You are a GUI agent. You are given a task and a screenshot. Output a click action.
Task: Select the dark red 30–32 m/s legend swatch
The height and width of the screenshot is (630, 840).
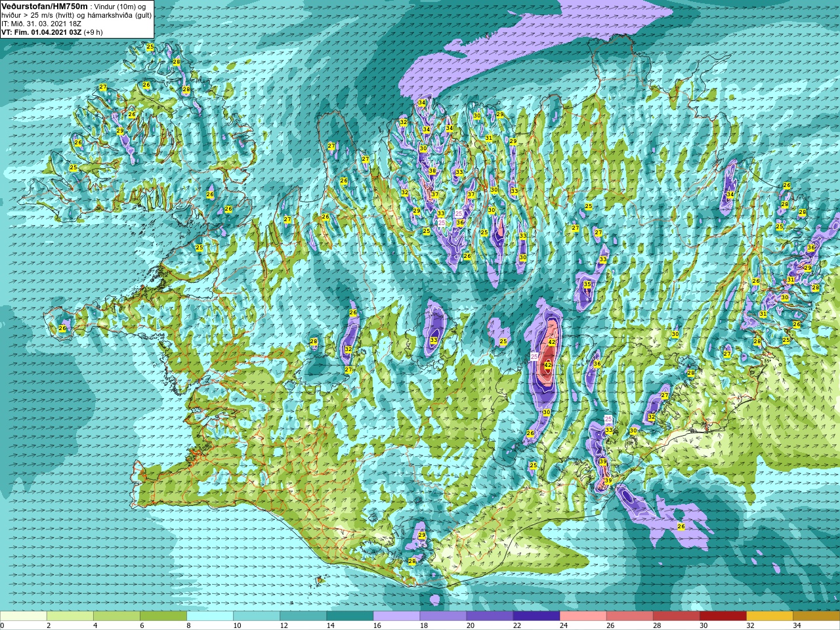click(723, 616)
